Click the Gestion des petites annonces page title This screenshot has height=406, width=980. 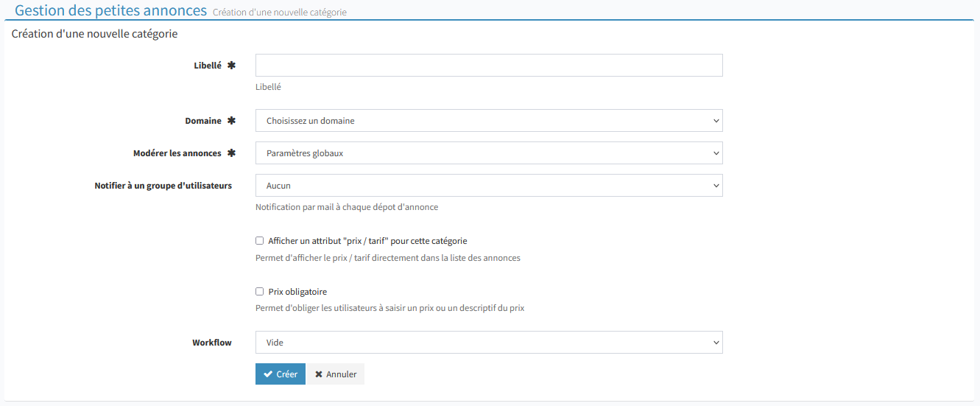110,10
